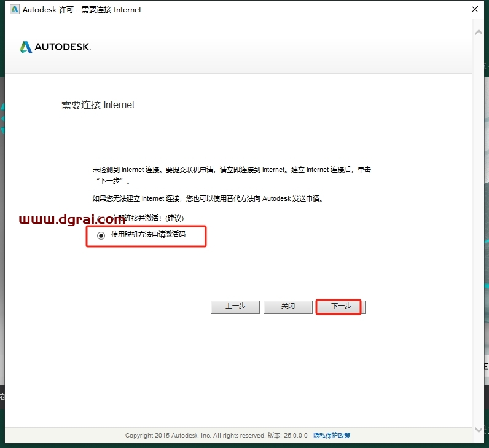Click the 关闭 (Close) button

click(x=288, y=307)
